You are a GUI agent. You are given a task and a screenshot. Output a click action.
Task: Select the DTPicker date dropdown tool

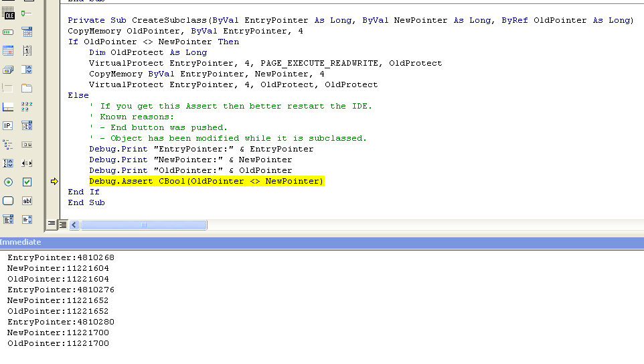coord(27,32)
